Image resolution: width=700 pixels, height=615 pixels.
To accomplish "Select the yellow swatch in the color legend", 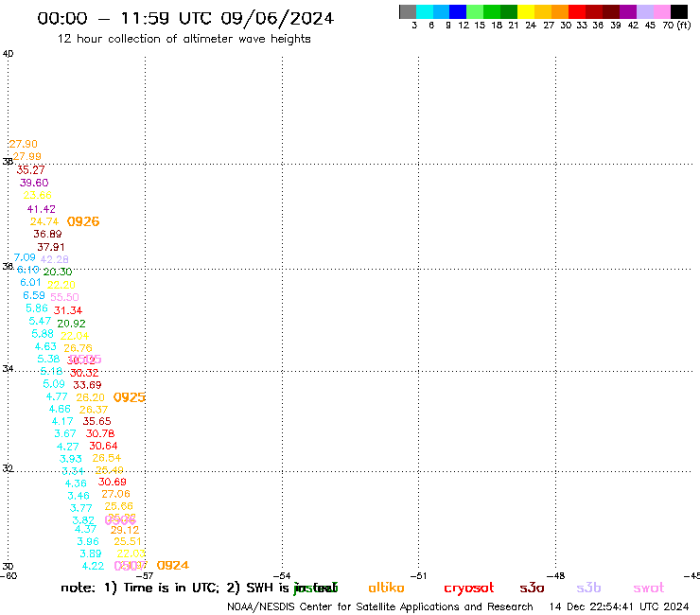I will [526, 11].
